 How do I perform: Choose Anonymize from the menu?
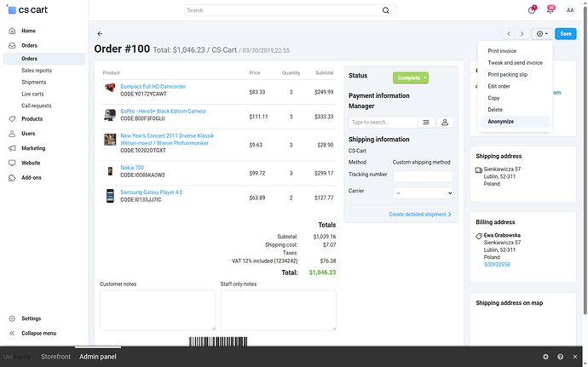coord(515,122)
